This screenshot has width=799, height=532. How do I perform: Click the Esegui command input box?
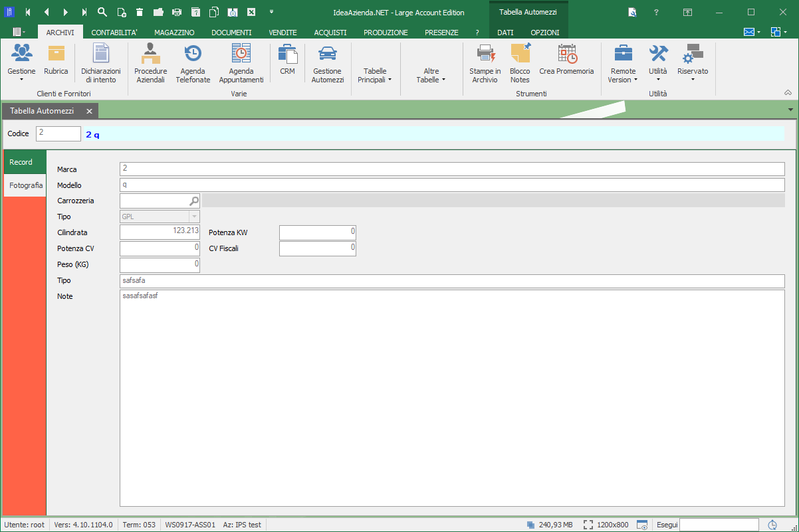[x=719, y=525]
